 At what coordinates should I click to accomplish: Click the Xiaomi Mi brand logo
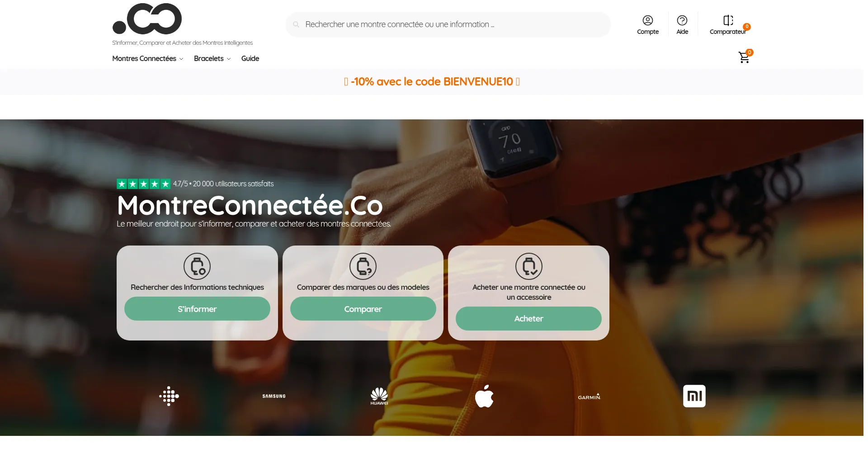694,396
